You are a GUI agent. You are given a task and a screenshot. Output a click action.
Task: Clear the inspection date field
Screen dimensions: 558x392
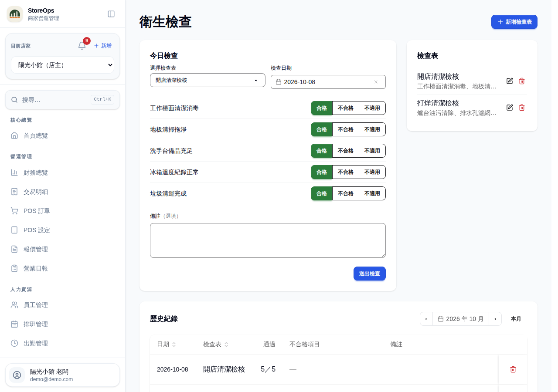[376, 82]
